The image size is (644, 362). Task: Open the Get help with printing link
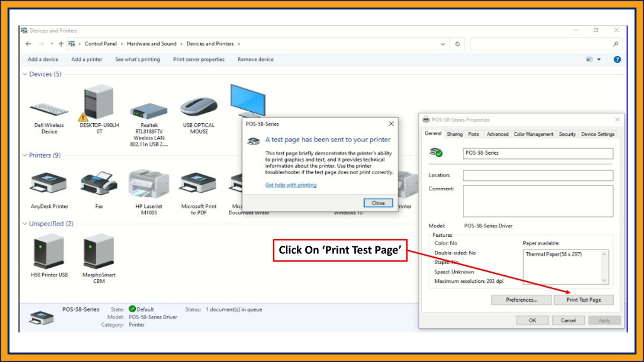[x=291, y=185]
